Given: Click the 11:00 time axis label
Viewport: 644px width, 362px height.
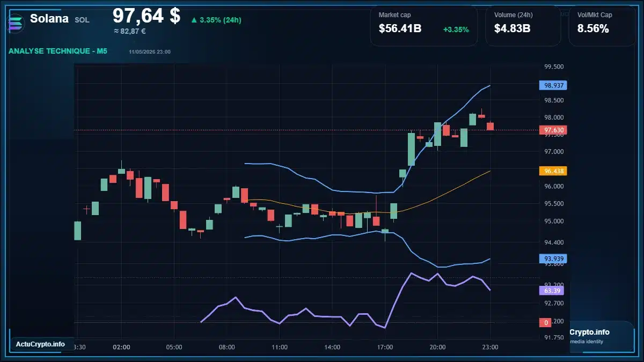Looking at the screenshot, I should (279, 347).
